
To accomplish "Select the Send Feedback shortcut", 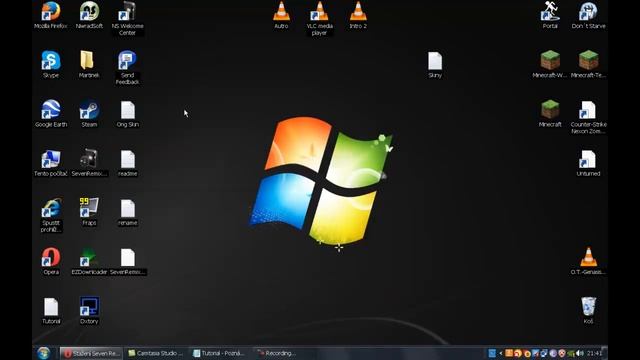I will pyautogui.click(x=127, y=68).
